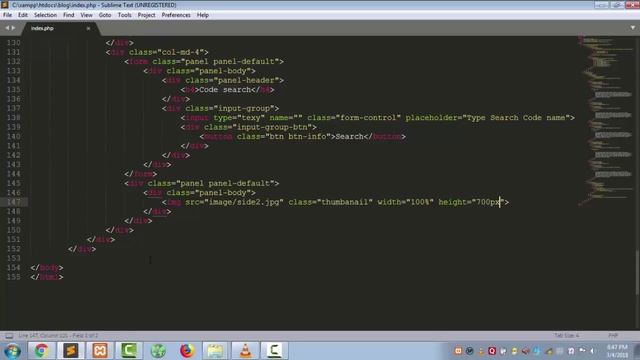Open first green Camtasia taskbar icon
This screenshot has height=360, width=640.
129,351
